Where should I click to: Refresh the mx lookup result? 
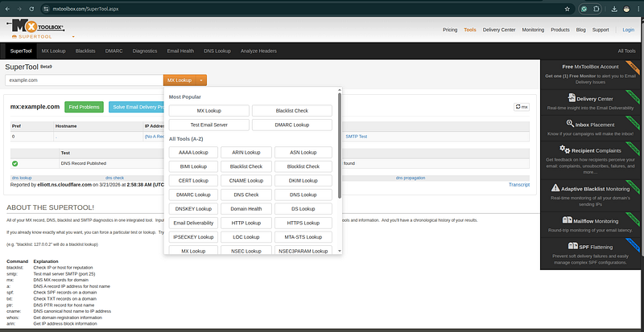click(522, 107)
